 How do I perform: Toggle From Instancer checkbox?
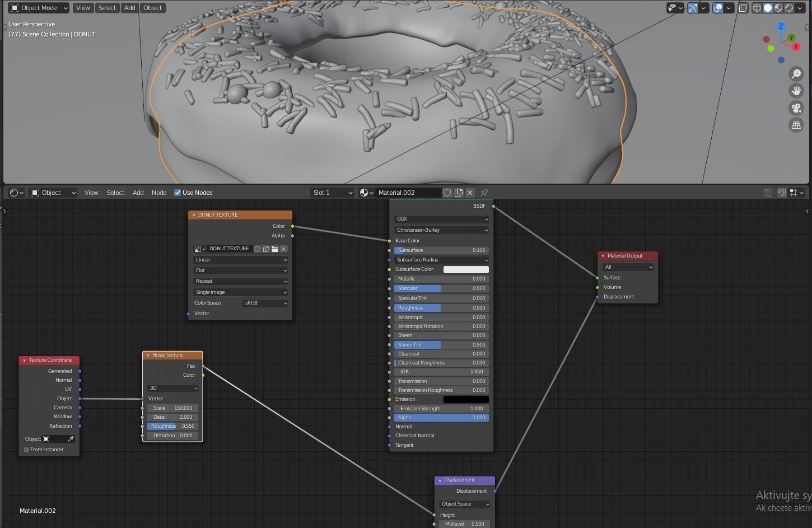(26, 450)
